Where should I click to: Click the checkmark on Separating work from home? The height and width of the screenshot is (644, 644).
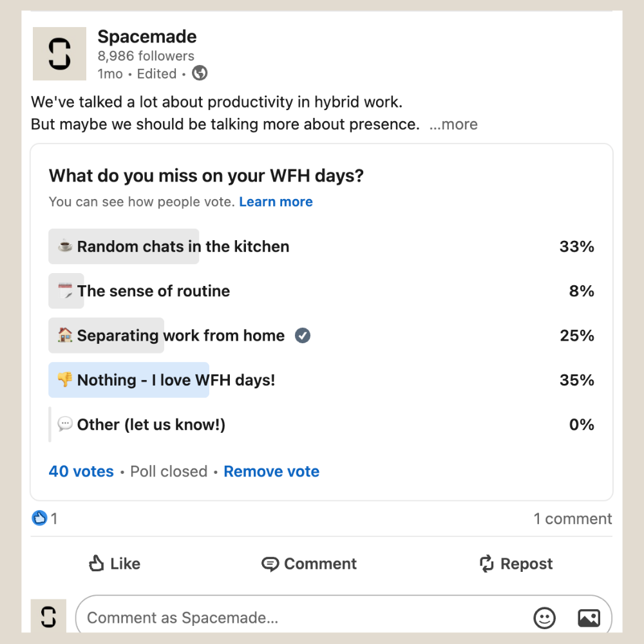point(303,336)
